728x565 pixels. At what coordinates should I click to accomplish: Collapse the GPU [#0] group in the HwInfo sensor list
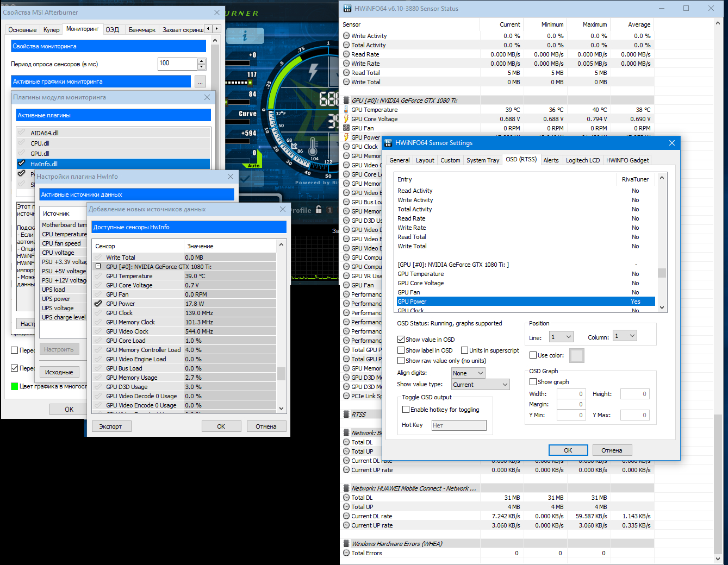coord(98,267)
